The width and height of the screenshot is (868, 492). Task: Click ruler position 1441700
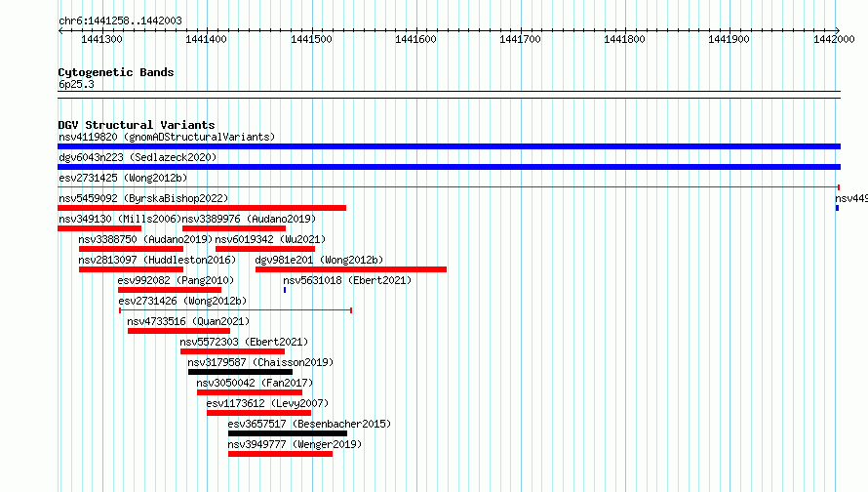(521, 39)
